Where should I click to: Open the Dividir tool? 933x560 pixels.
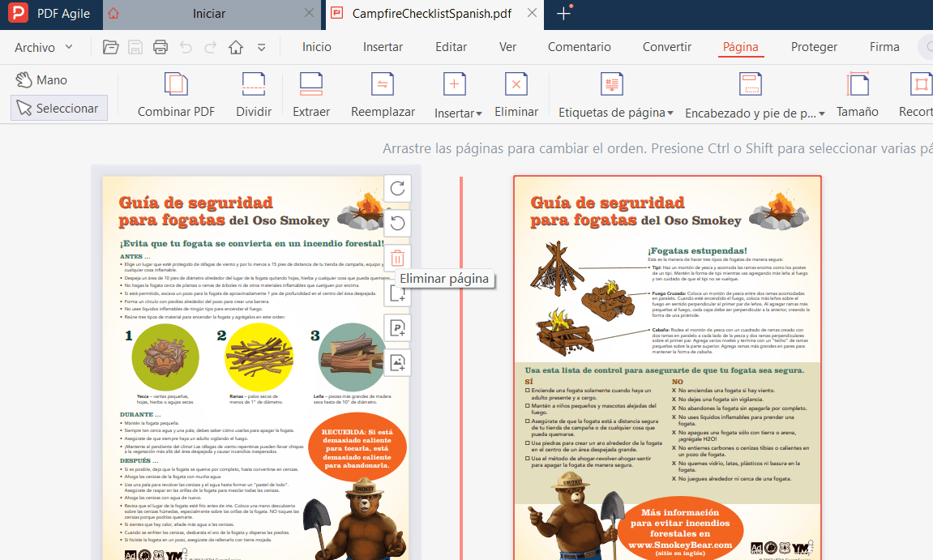[254, 92]
